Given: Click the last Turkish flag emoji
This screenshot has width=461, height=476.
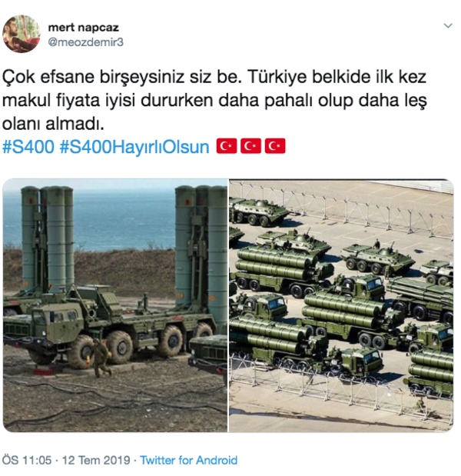Looking at the screenshot, I should (275, 146).
